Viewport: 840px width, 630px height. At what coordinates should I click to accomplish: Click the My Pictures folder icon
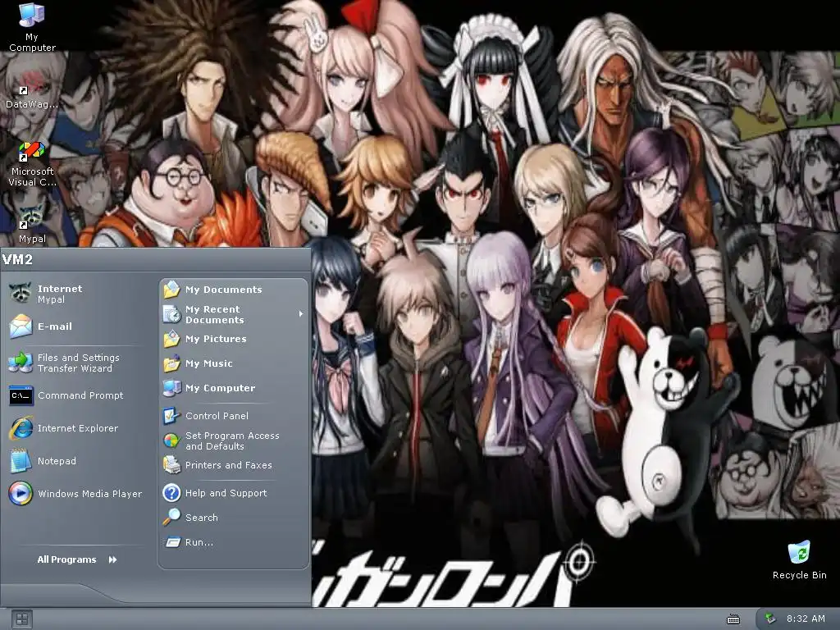172,339
